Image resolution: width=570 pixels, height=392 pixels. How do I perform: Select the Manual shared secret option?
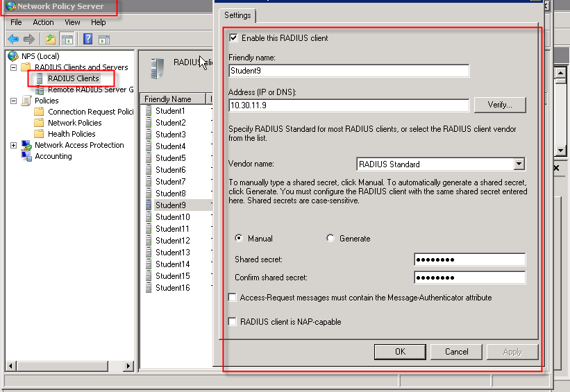pyautogui.click(x=239, y=239)
